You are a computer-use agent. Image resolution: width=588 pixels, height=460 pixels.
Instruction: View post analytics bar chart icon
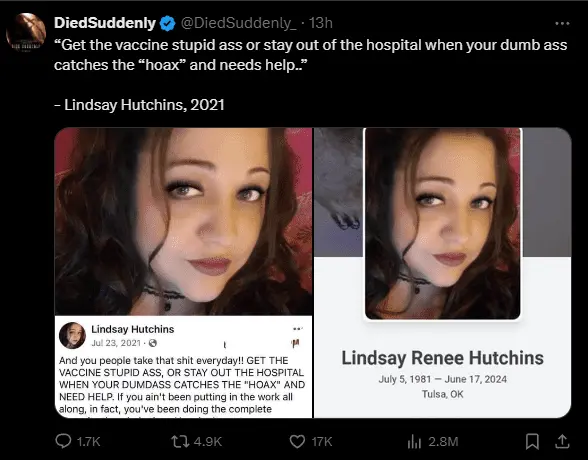(x=414, y=441)
